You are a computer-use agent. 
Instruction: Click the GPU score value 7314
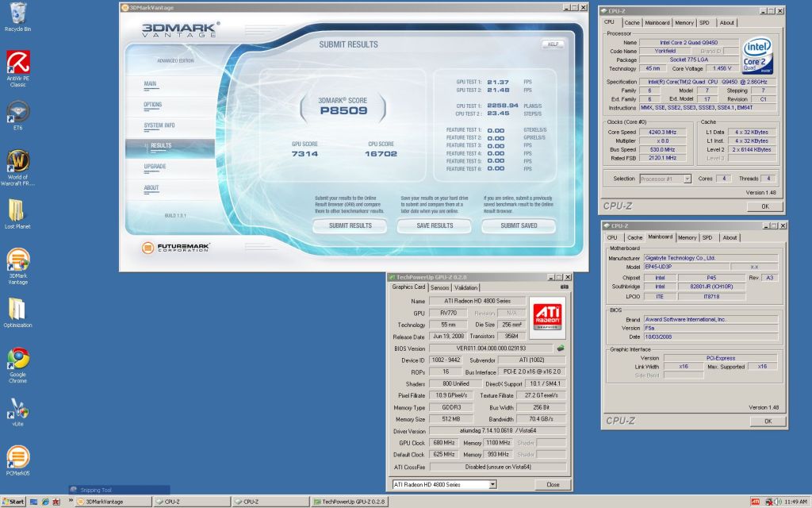pos(304,154)
